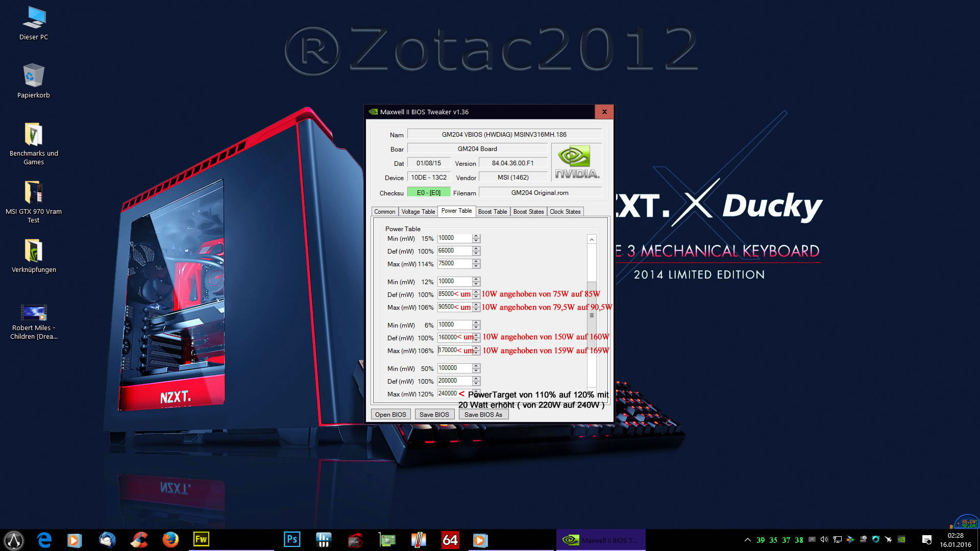The width and height of the screenshot is (980, 551).
Task: Open Mozilla Firefox from taskbar
Action: coord(170,540)
